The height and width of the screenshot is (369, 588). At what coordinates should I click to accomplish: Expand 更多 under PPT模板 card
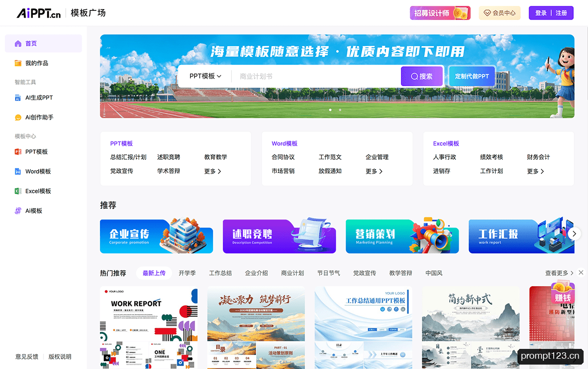213,172
